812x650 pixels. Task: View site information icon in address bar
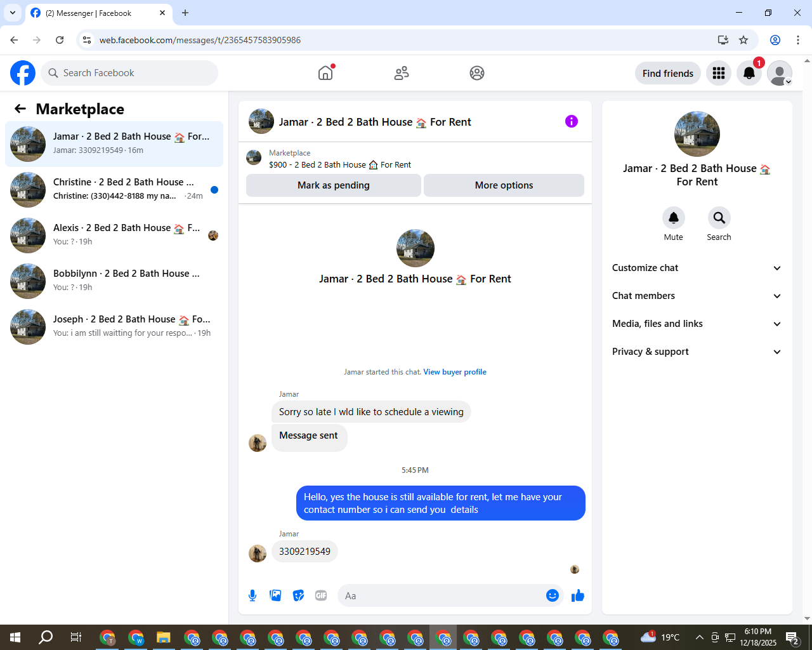[87, 40]
